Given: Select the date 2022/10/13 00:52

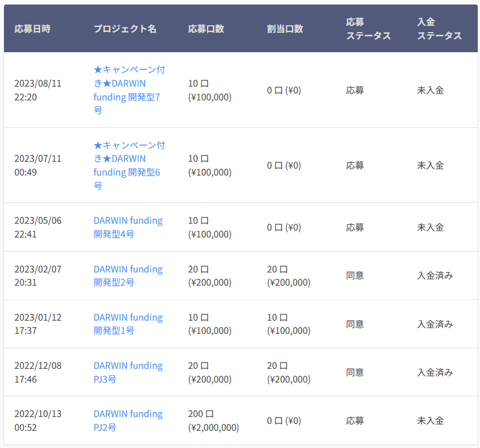Looking at the screenshot, I should (38, 420).
